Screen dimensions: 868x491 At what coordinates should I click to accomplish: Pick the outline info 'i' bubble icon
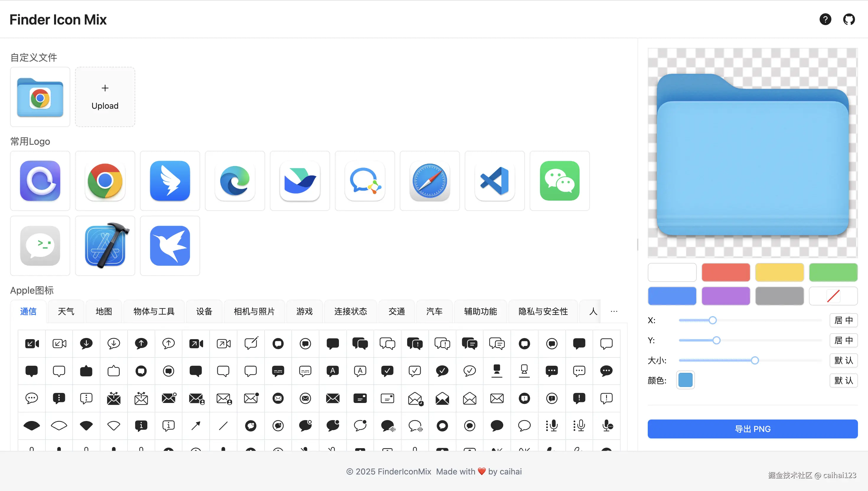click(x=169, y=426)
